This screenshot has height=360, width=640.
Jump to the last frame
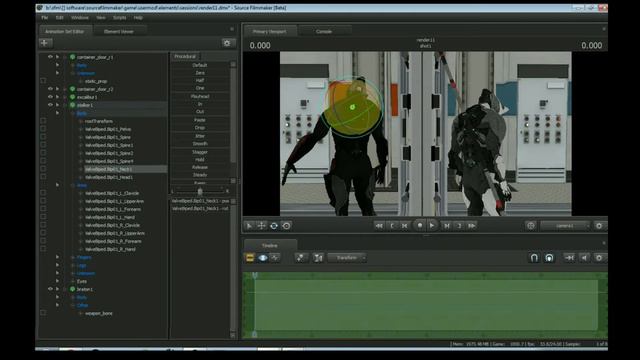pos(472,226)
